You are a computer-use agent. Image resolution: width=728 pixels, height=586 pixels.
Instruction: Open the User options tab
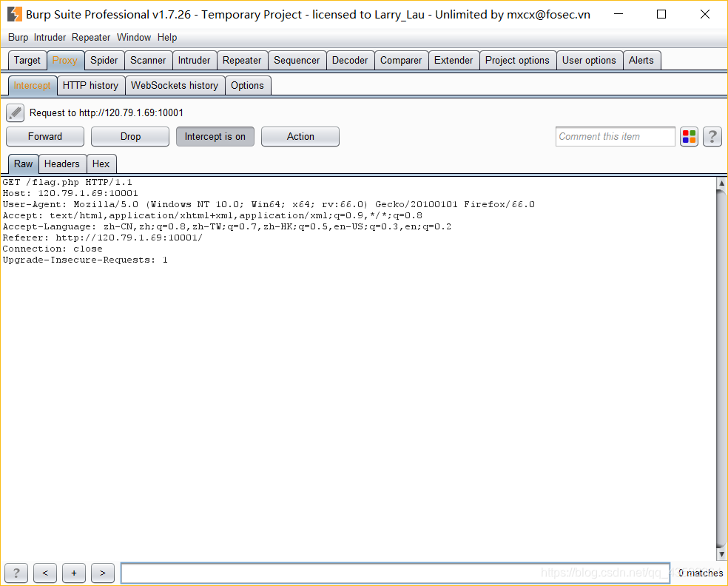(x=589, y=61)
